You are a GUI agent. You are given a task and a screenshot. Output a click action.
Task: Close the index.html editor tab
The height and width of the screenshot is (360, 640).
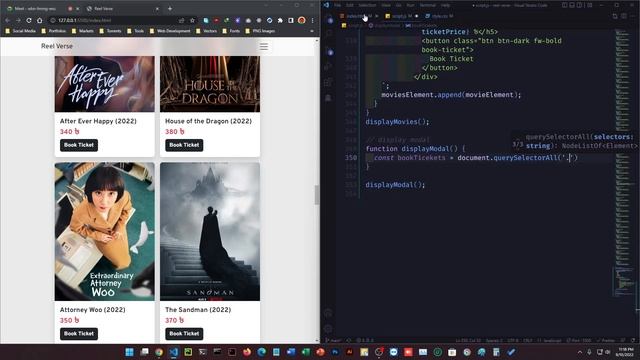tap(376, 16)
